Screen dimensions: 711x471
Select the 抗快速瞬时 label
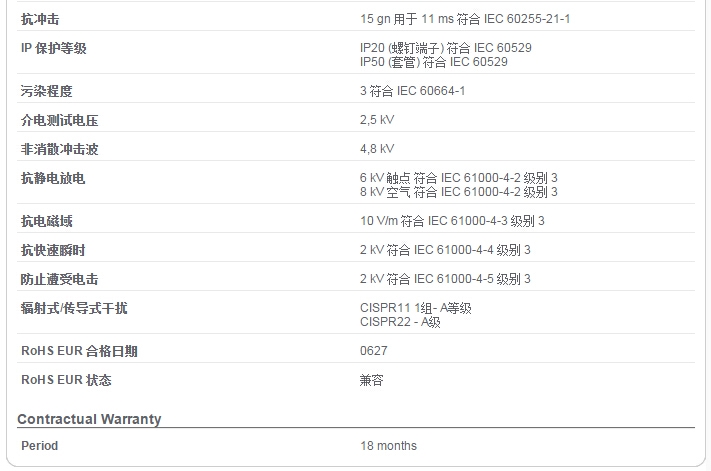[x=53, y=250]
